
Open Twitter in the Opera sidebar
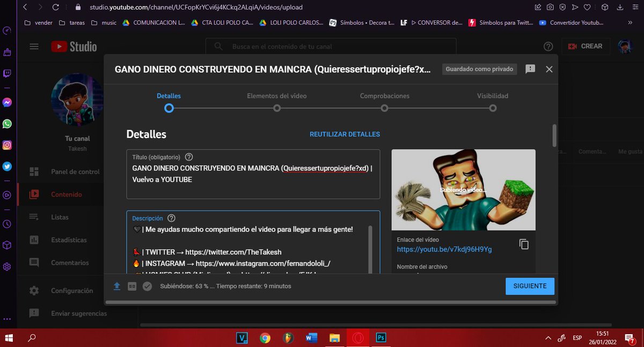(7, 167)
